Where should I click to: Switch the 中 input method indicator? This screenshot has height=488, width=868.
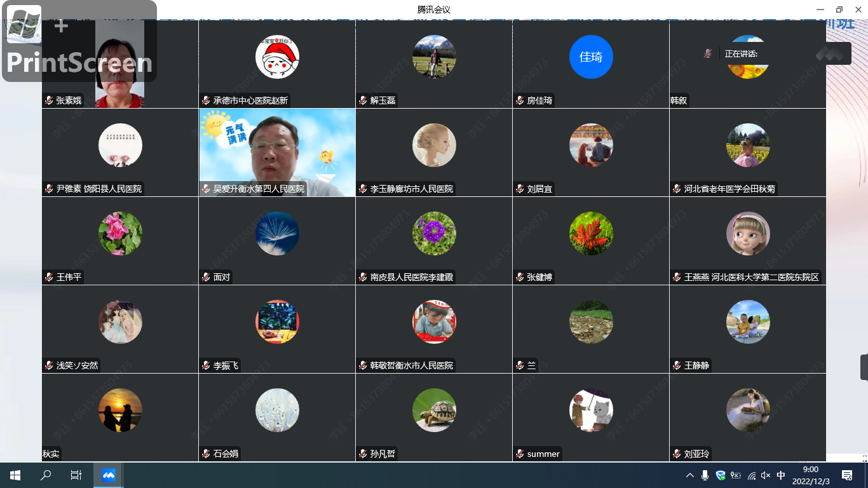click(x=781, y=475)
